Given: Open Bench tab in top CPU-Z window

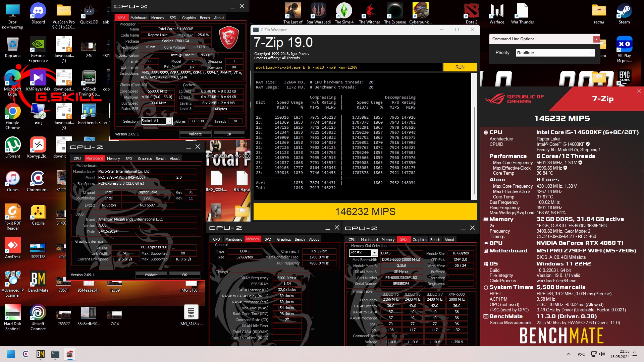Looking at the screenshot, I should 205,18.
